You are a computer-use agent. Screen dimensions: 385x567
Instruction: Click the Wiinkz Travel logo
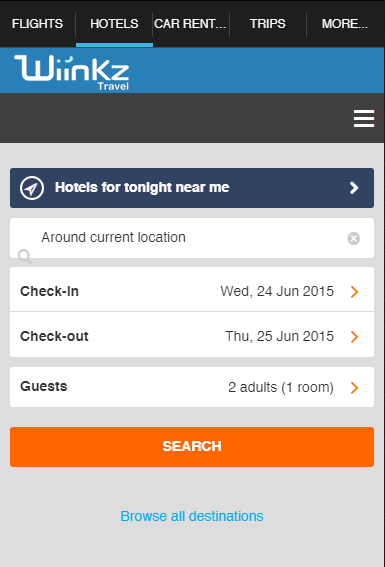click(x=72, y=72)
